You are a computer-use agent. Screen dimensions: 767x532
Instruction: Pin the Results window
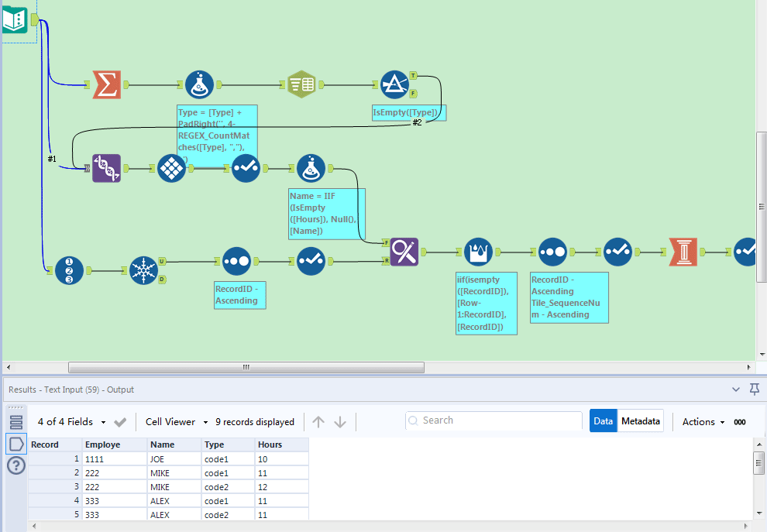(x=755, y=390)
